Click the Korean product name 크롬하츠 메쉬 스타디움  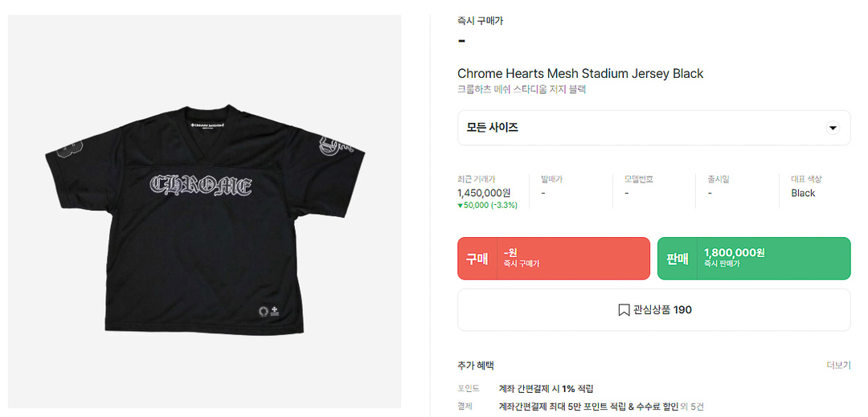(x=521, y=90)
